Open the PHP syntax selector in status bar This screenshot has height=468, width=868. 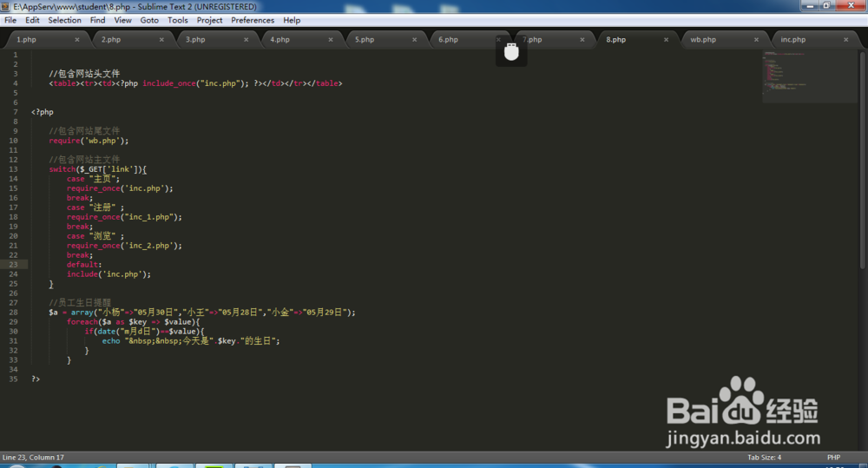coord(833,458)
